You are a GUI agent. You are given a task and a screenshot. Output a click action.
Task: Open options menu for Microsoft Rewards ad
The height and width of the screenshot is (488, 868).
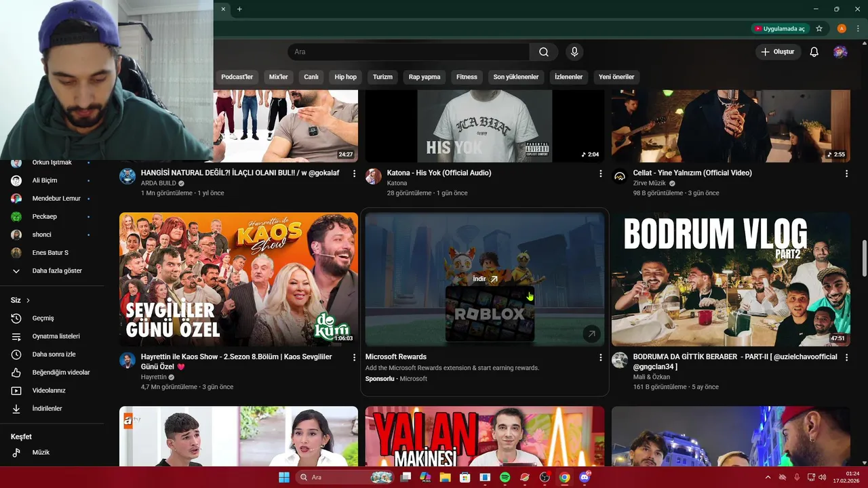[x=600, y=357]
